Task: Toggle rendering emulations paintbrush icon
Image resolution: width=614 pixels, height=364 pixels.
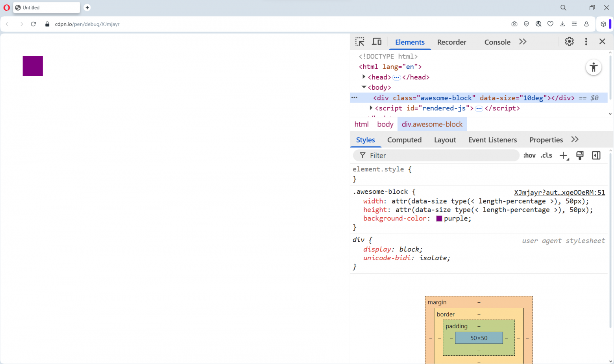Action: [580, 156]
